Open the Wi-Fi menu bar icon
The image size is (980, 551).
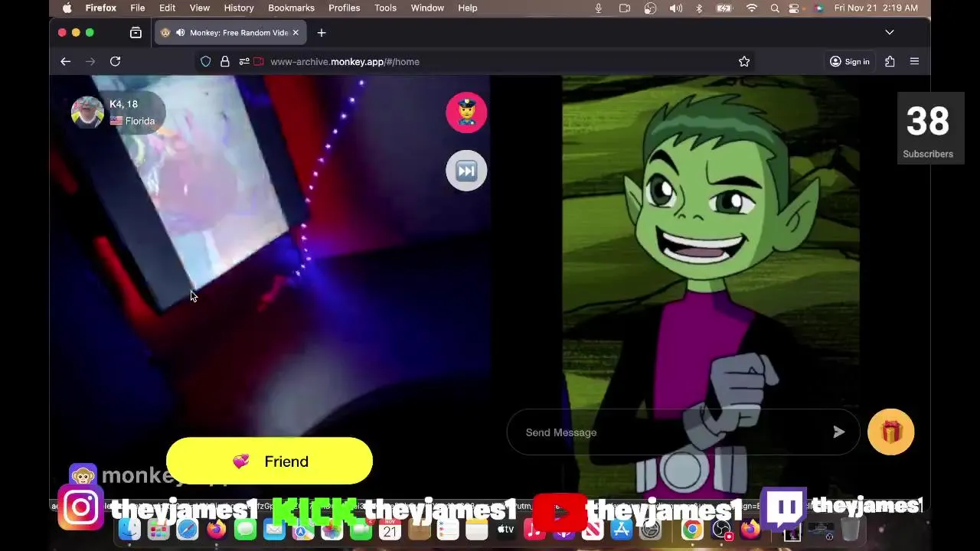click(x=752, y=8)
